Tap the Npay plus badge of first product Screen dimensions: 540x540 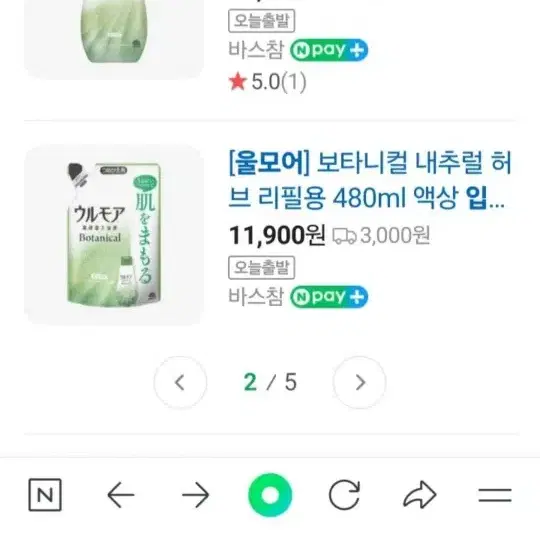[x=329, y=50]
